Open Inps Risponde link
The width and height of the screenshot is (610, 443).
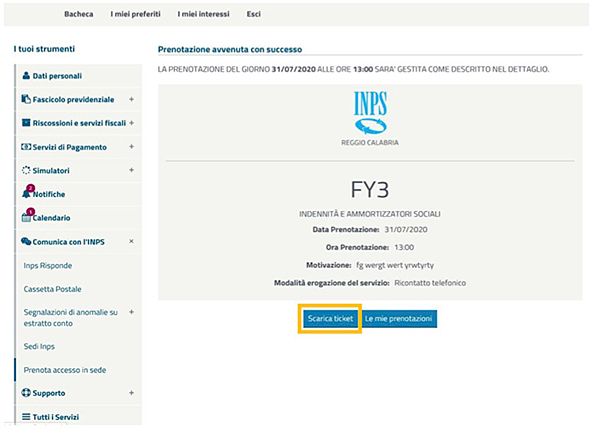[x=48, y=266]
